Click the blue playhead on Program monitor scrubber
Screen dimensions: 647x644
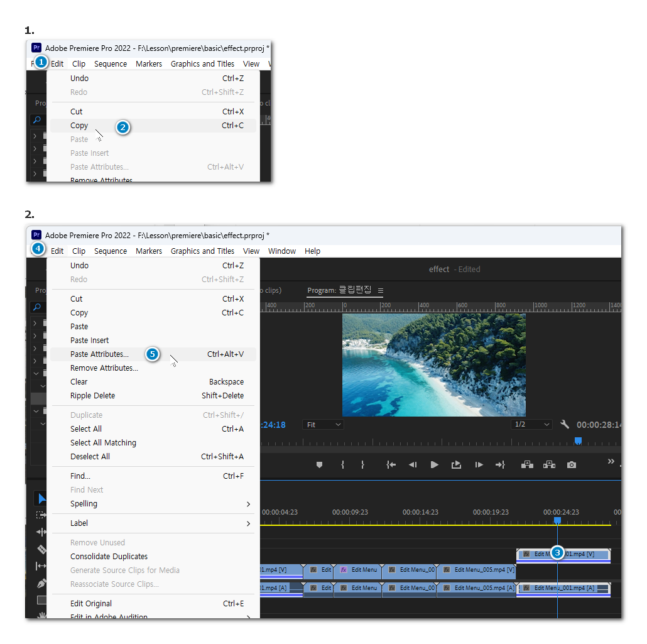click(578, 440)
